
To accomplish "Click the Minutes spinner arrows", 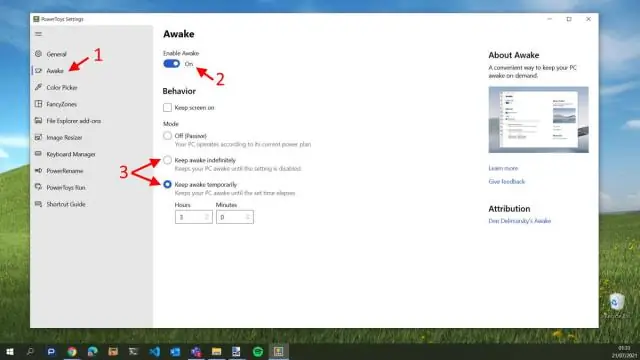I will 247,217.
